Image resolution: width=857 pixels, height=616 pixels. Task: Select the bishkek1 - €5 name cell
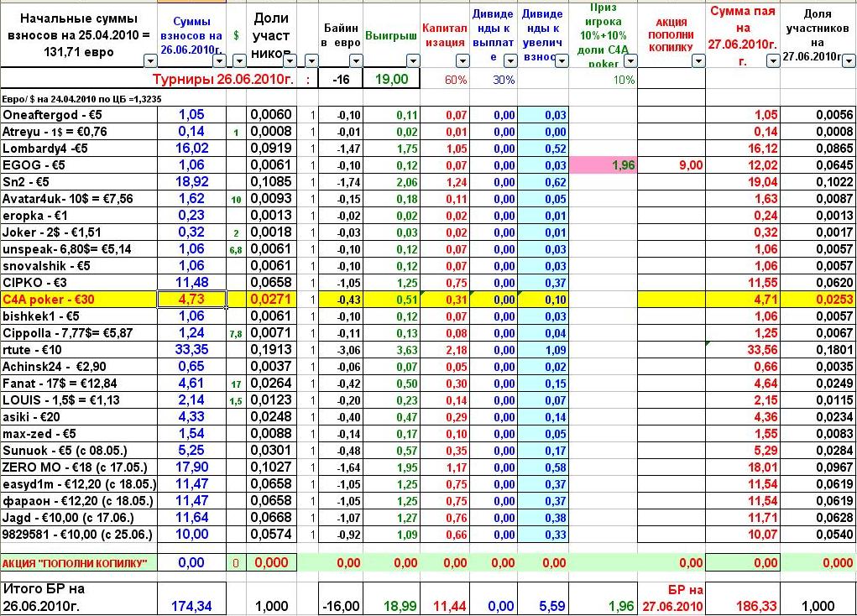(x=79, y=316)
